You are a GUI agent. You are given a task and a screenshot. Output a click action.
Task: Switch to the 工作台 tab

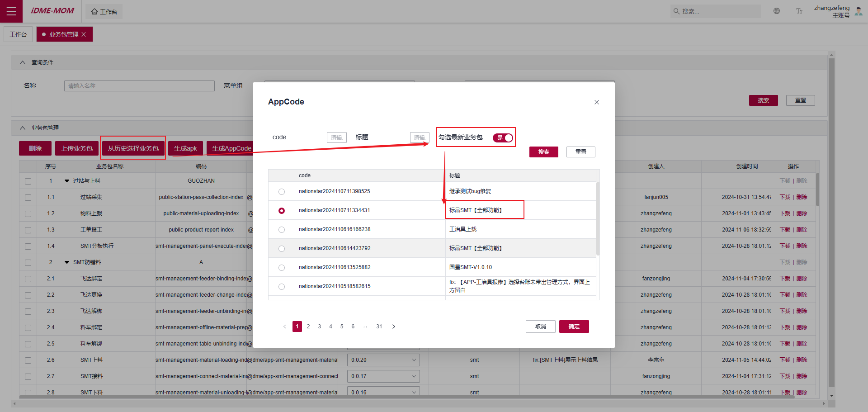[x=18, y=34]
